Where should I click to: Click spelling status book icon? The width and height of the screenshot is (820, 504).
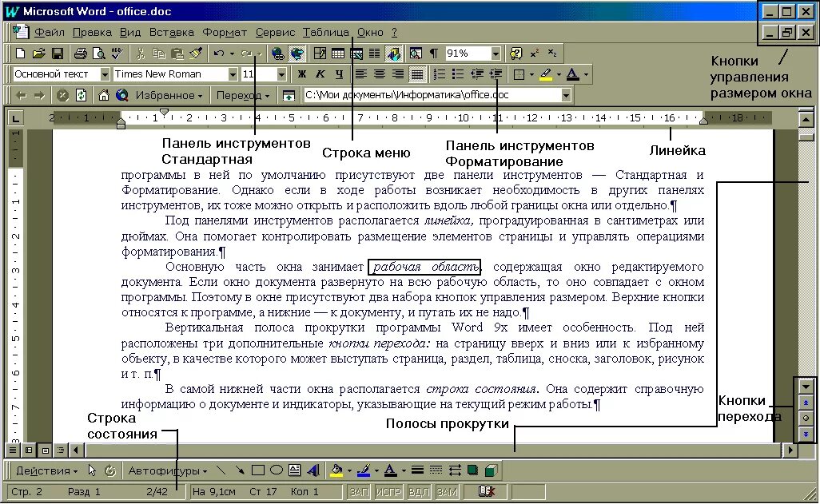pos(487,491)
